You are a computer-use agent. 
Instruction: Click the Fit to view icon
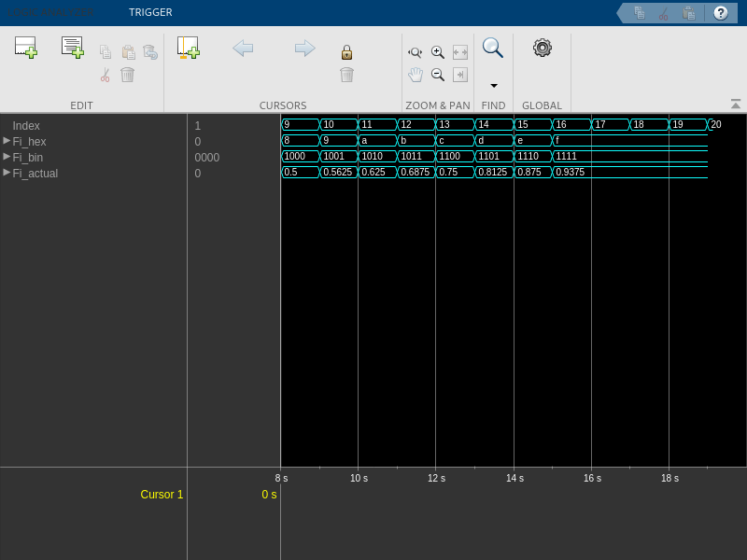(x=460, y=52)
